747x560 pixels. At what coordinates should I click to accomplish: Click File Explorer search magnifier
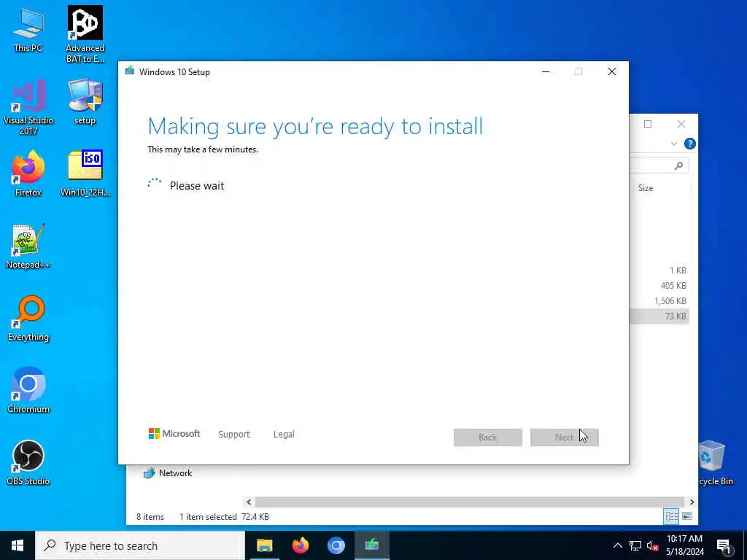pos(678,166)
